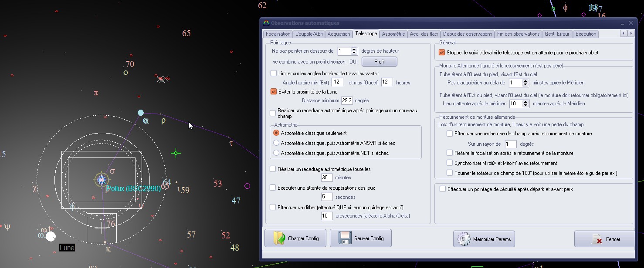Click the Sauver Config floppy disk icon

345,238
